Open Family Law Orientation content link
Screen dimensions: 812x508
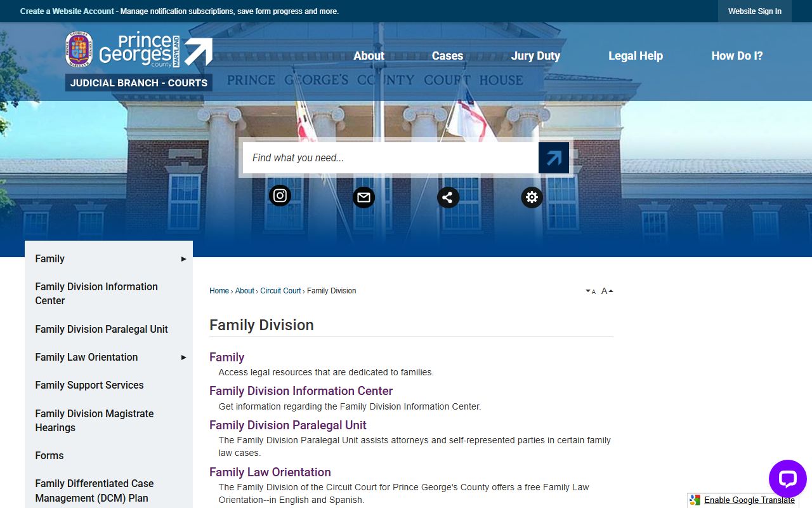click(270, 472)
